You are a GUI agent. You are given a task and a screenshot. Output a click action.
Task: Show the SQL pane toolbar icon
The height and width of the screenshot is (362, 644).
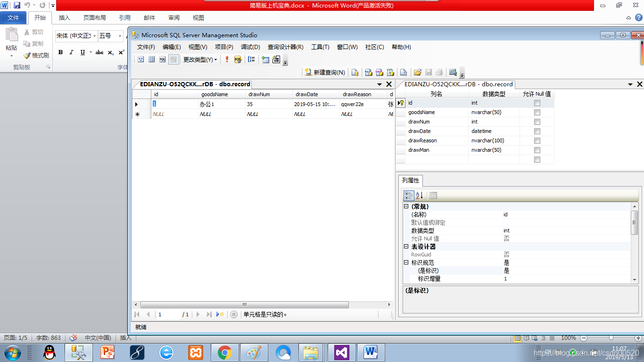(x=163, y=59)
